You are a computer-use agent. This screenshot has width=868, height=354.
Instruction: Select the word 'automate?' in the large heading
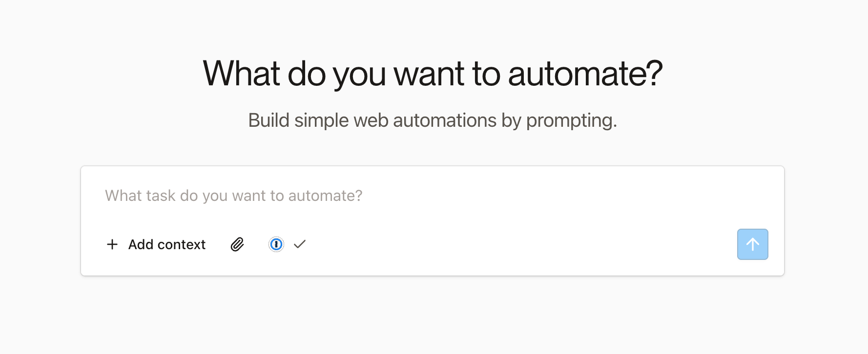click(x=585, y=74)
